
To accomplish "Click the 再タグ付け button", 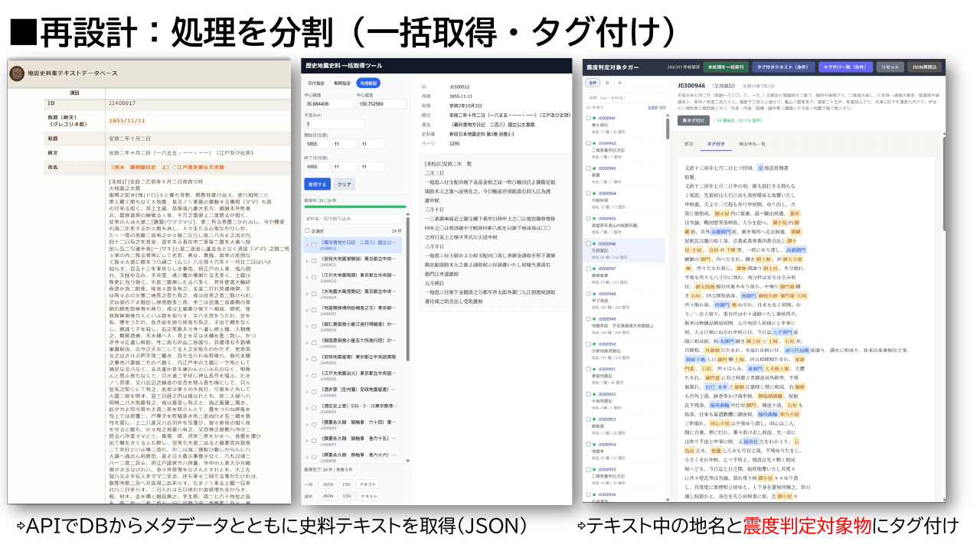I will (693, 120).
